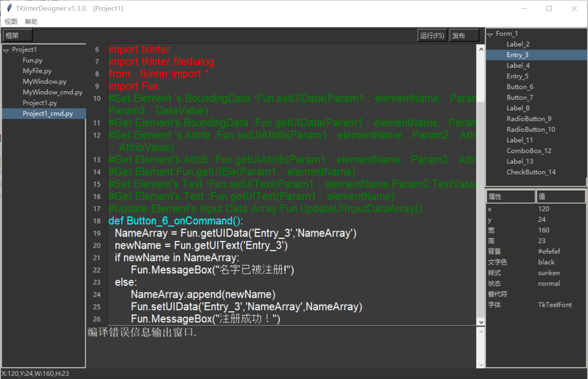Select Label_2 in the widget tree

(x=518, y=44)
